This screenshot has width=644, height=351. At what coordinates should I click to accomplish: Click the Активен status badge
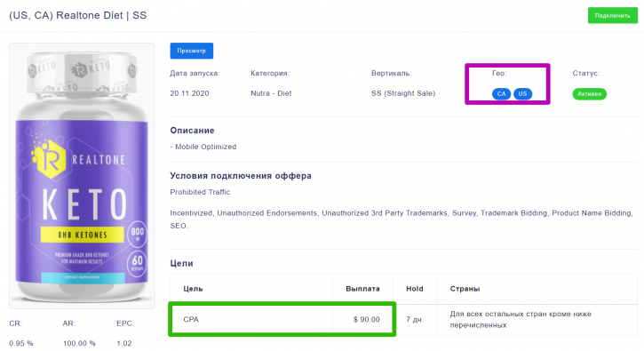590,93
